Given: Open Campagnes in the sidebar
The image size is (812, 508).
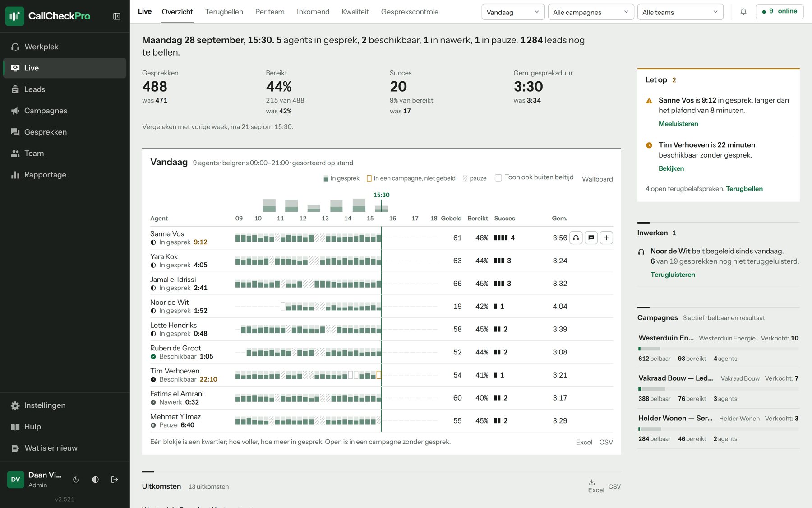Looking at the screenshot, I should (65, 111).
